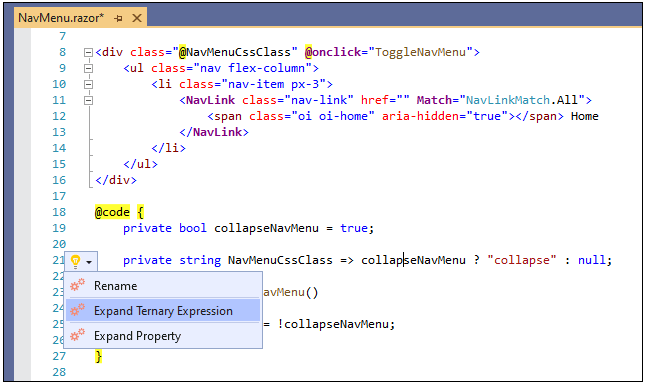Click the gear icon beside Expand Property
This screenshot has height=385, width=646.
[x=77, y=335]
